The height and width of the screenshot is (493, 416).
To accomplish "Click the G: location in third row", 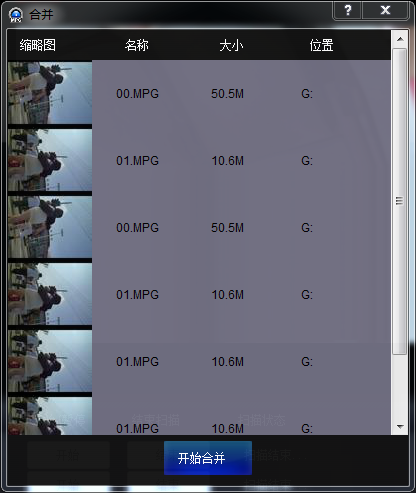I will 307,228.
